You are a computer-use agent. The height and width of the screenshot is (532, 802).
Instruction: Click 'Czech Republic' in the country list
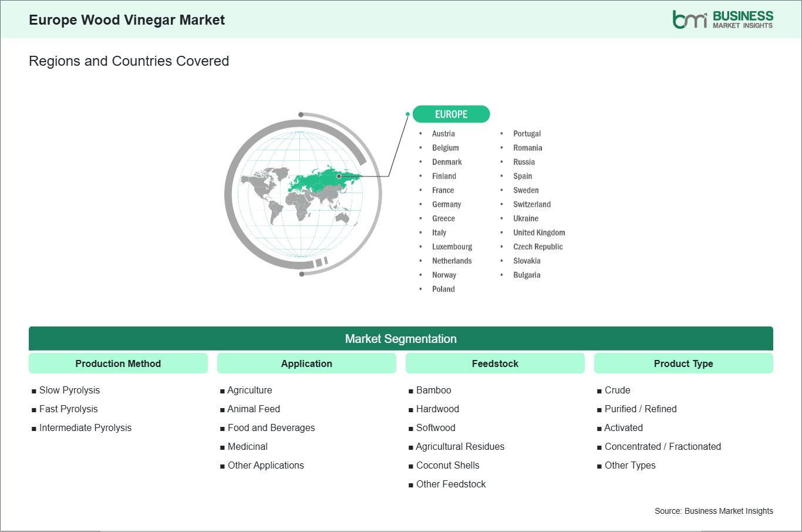tap(538, 247)
